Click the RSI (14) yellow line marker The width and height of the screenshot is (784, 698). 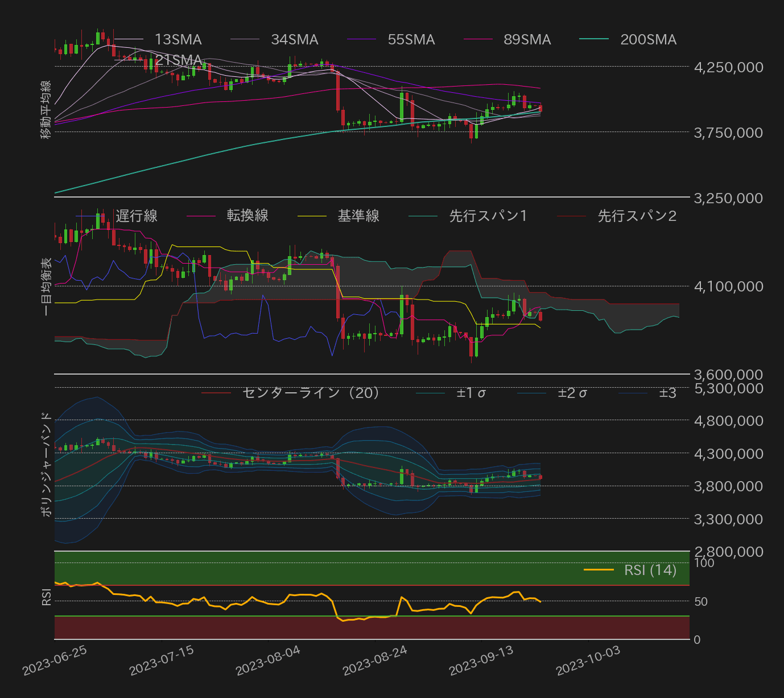[597, 570]
